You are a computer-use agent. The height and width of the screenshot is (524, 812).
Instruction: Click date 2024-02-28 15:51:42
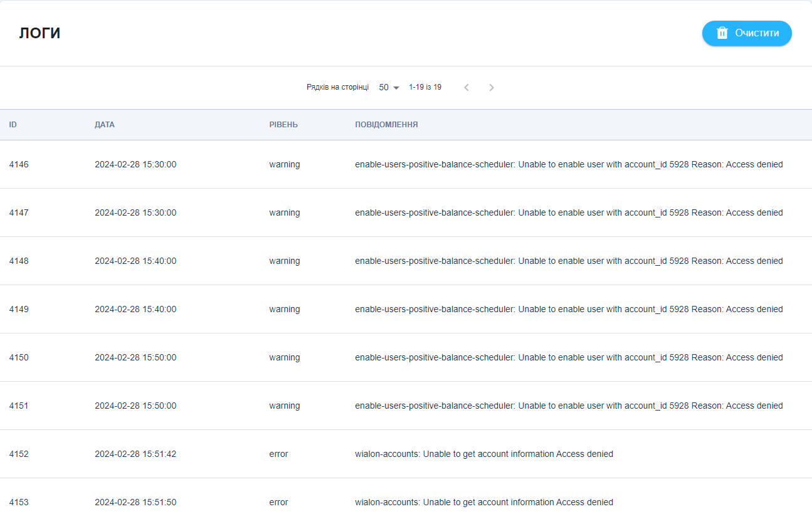[135, 454]
